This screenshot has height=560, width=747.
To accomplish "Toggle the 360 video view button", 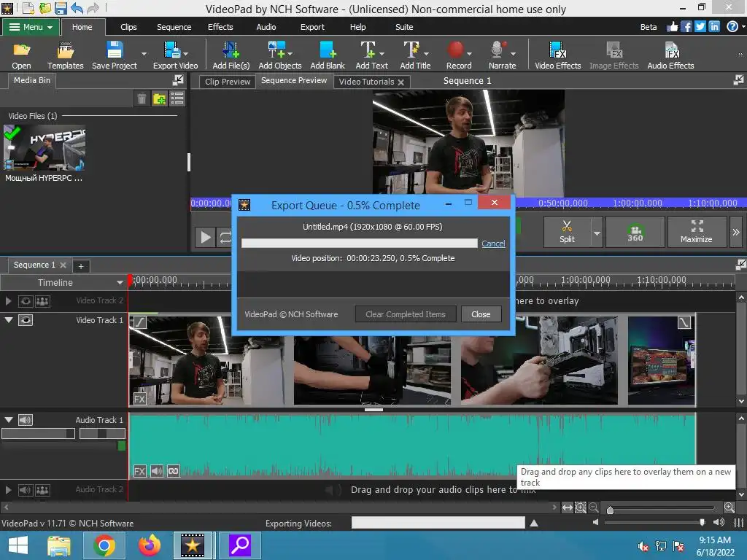I will tap(635, 231).
